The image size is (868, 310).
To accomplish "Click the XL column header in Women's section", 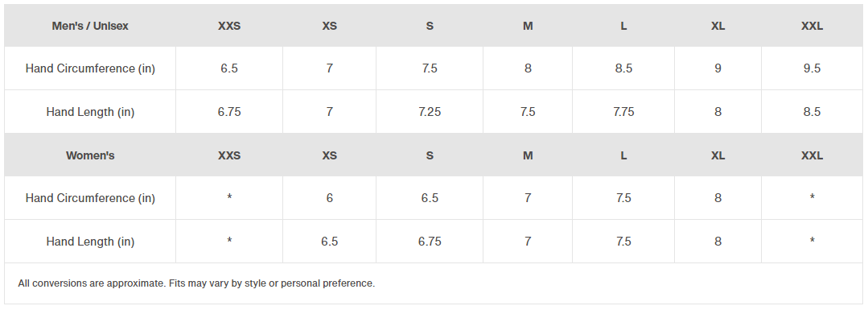I will pyautogui.click(x=718, y=156).
